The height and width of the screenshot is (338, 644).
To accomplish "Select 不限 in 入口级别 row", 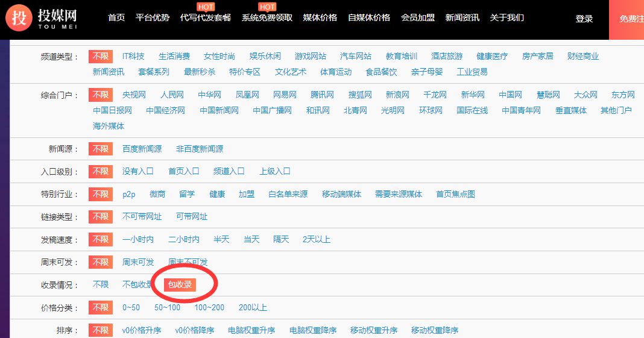I will click(x=101, y=172).
